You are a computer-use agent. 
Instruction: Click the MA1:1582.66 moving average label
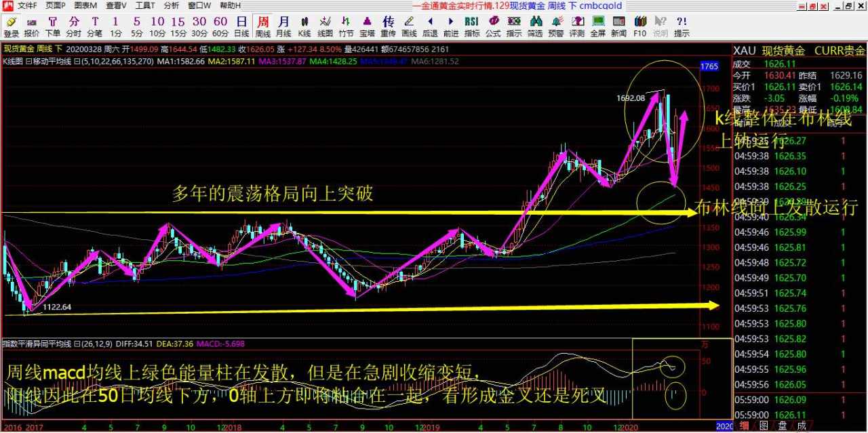181,61
